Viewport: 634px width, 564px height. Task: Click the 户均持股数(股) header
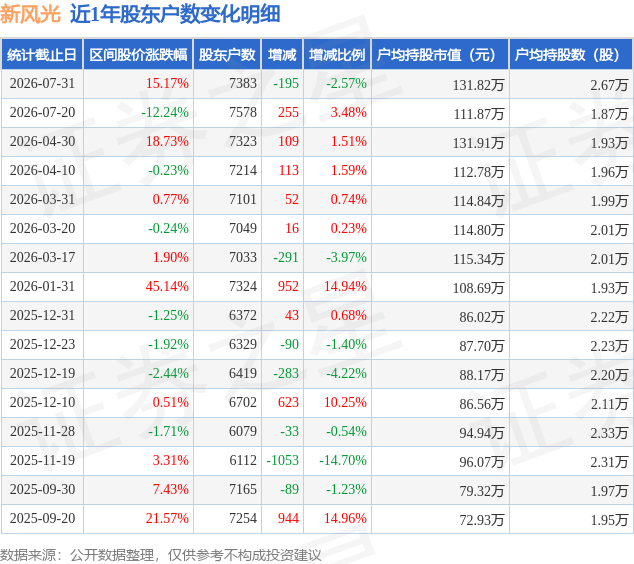click(571, 55)
